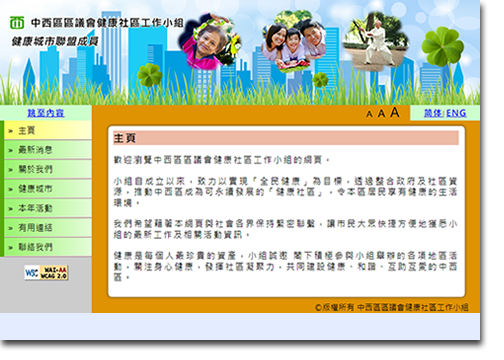Click the elderly woman photo in banner
Image resolution: width=504 pixels, height=360 pixels.
coord(211,42)
